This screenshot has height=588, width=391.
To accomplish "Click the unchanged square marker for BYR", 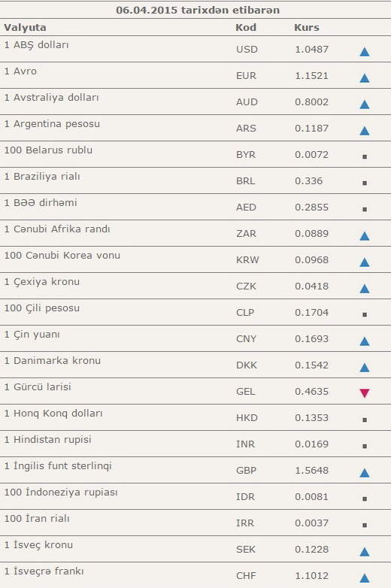I will (365, 156).
